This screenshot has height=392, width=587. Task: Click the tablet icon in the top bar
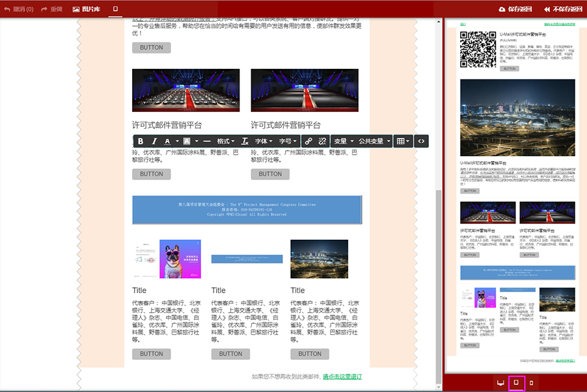[x=115, y=8]
